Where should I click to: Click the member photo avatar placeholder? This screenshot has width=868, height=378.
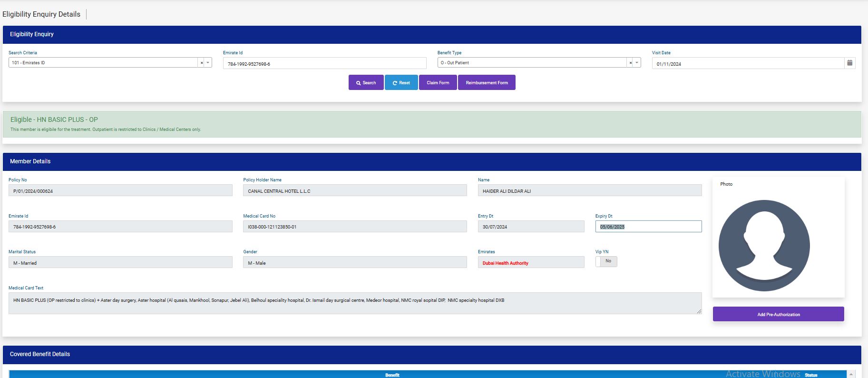tap(764, 245)
